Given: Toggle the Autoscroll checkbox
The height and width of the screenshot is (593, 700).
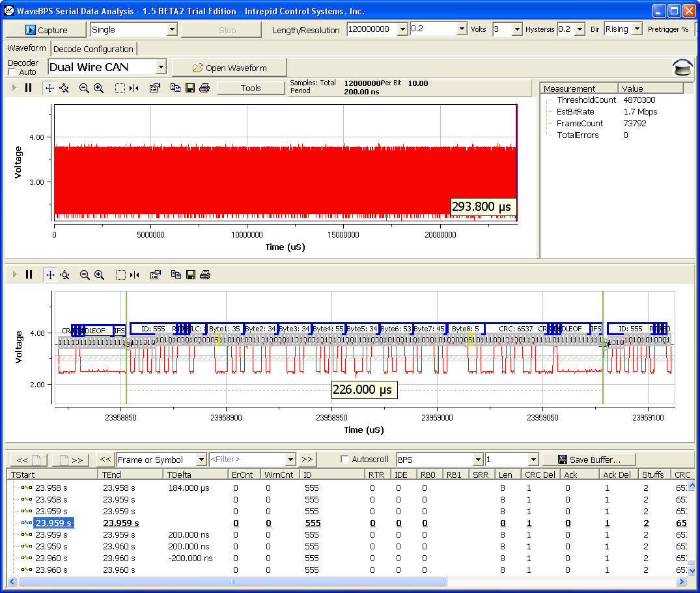Looking at the screenshot, I should 344,459.
